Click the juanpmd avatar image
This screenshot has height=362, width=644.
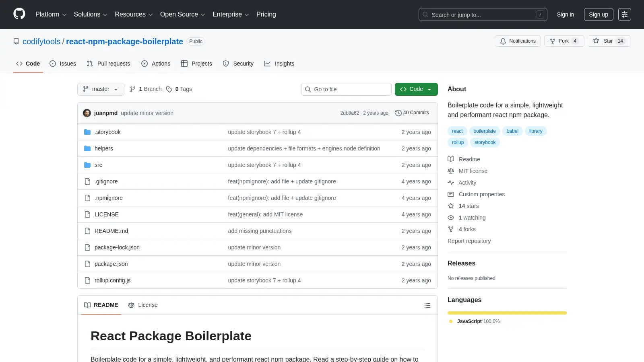(x=87, y=113)
